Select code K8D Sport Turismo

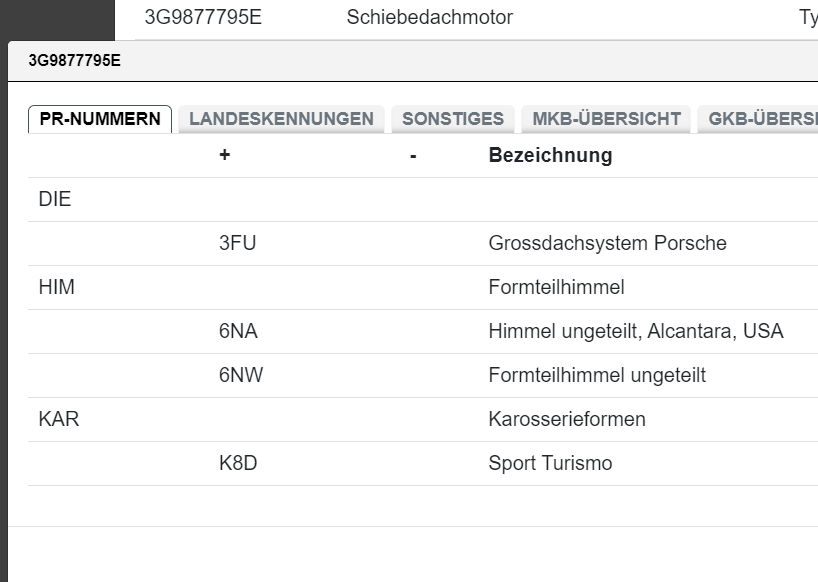(400, 463)
